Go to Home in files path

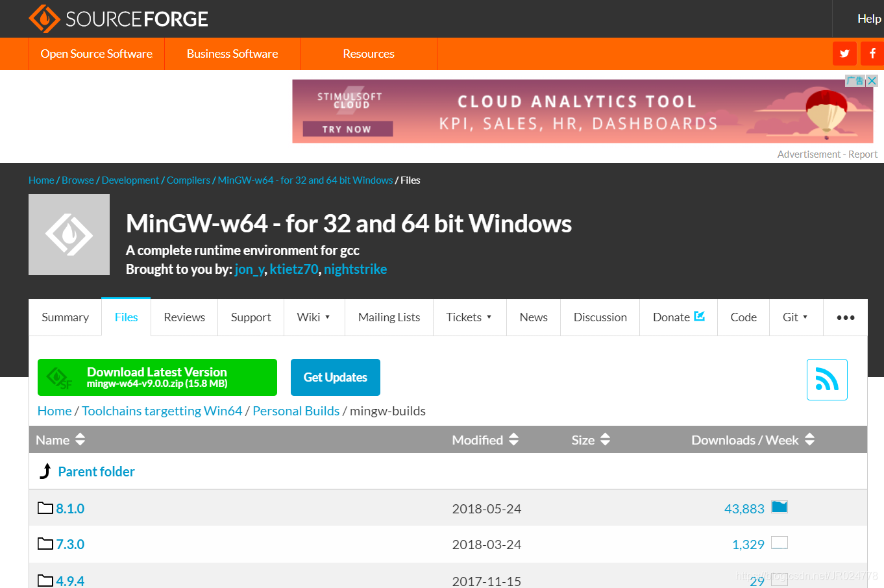[55, 411]
